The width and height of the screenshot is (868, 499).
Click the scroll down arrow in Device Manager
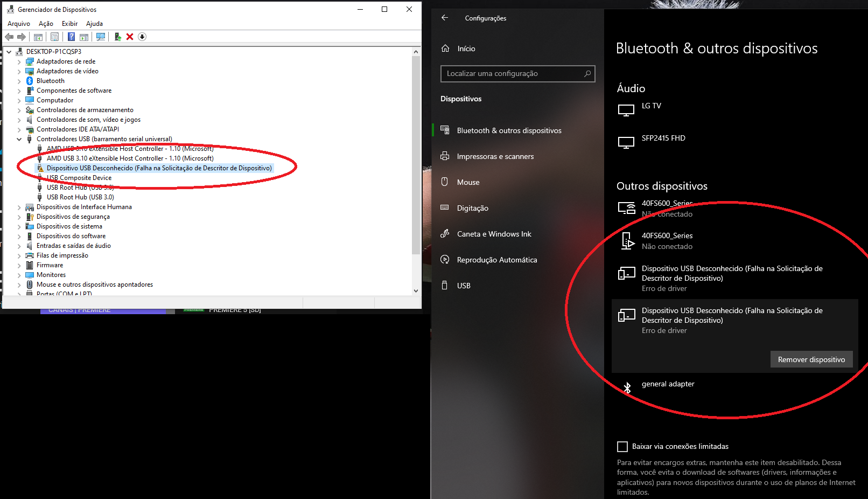(x=416, y=290)
